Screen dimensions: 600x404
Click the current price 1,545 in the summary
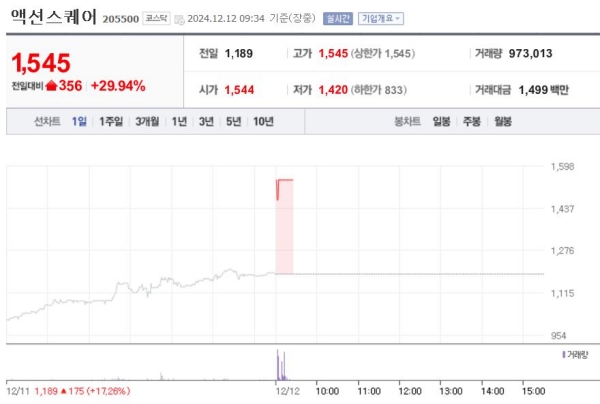click(x=41, y=63)
